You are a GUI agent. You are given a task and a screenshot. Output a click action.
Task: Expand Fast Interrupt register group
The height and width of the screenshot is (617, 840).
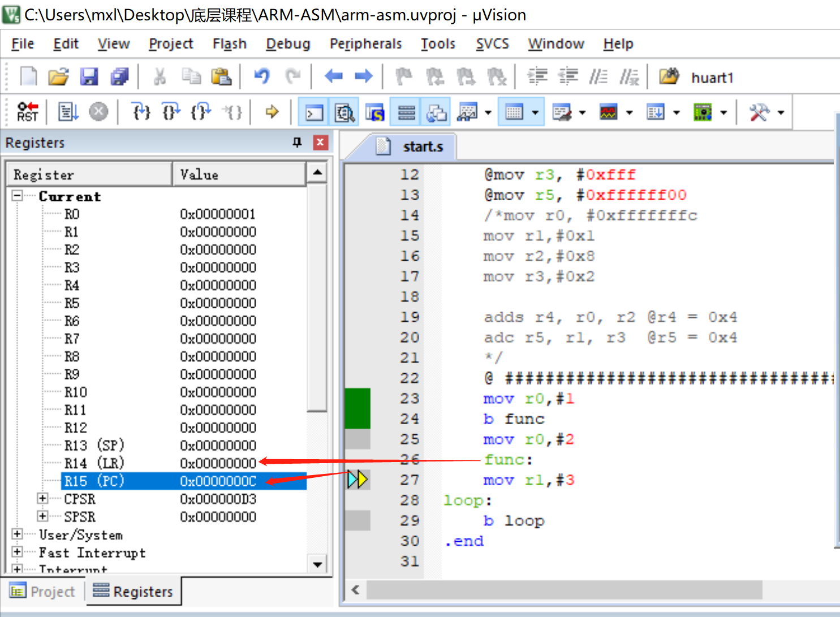[17, 551]
